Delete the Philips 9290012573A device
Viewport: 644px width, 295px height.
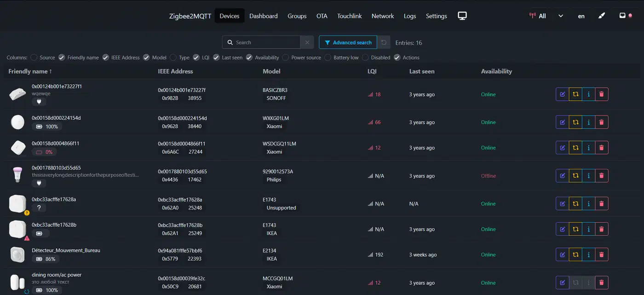coord(601,176)
